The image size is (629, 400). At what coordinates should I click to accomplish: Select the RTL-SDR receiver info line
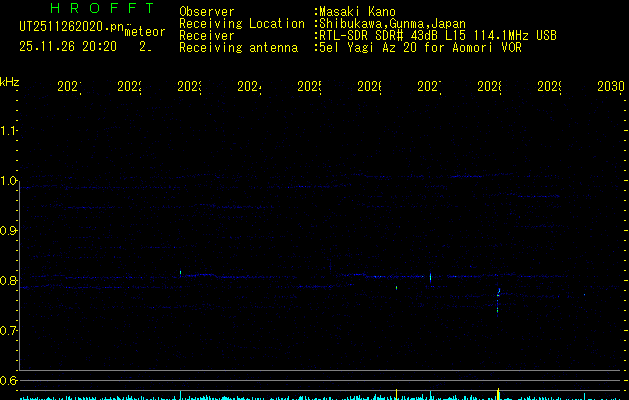pyautogui.click(x=437, y=35)
